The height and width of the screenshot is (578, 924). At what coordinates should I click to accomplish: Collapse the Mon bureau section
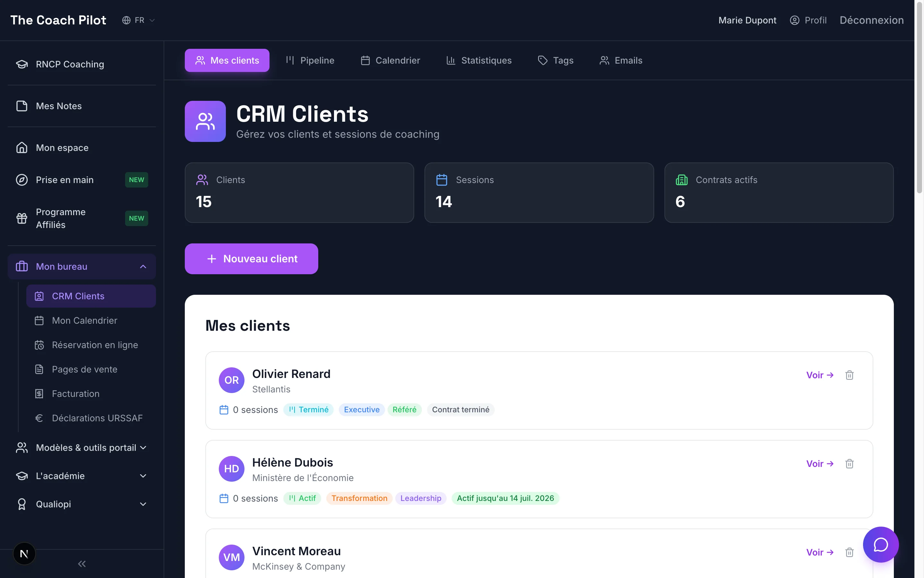82,267
